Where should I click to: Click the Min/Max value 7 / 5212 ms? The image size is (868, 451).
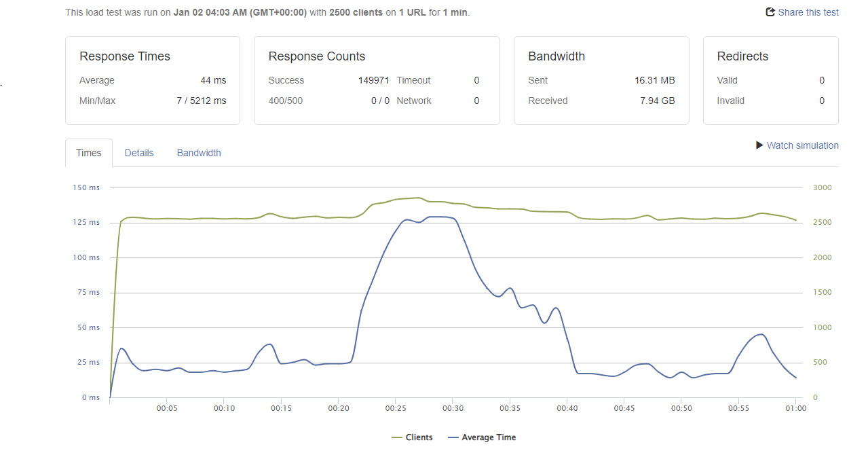(x=202, y=101)
